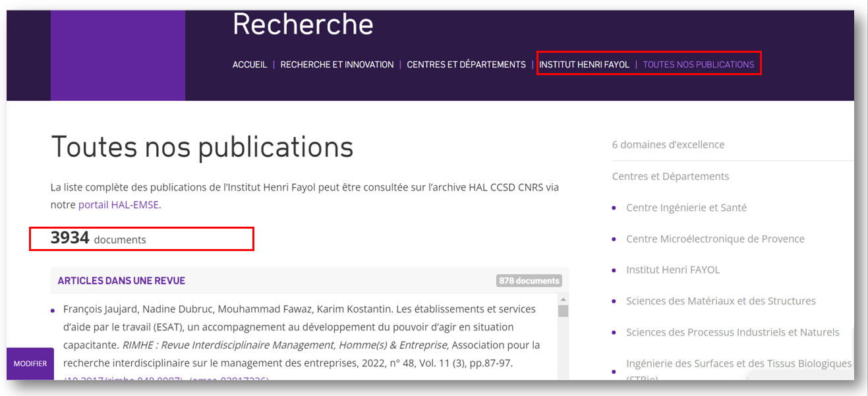The width and height of the screenshot is (868, 396).
Task: Open Centre Microélectronique de Provence link
Action: [x=715, y=239]
